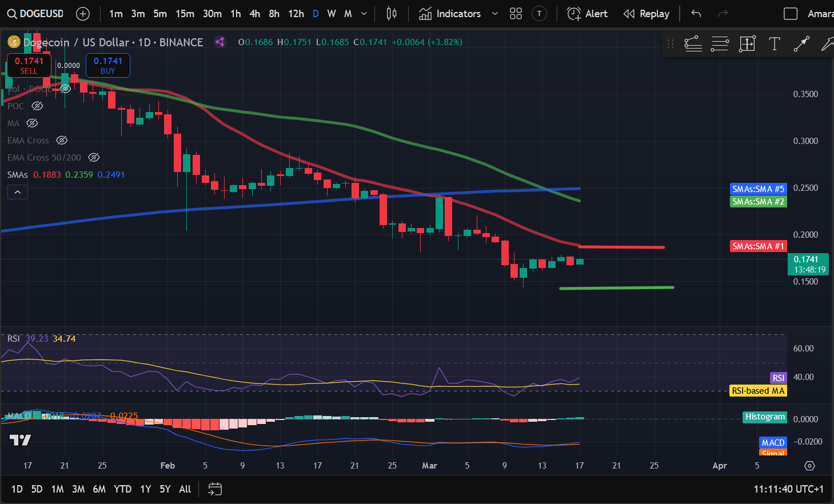Show the EMA Cross 50/200 indicator
This screenshot has width=834, height=504.
pos(94,157)
